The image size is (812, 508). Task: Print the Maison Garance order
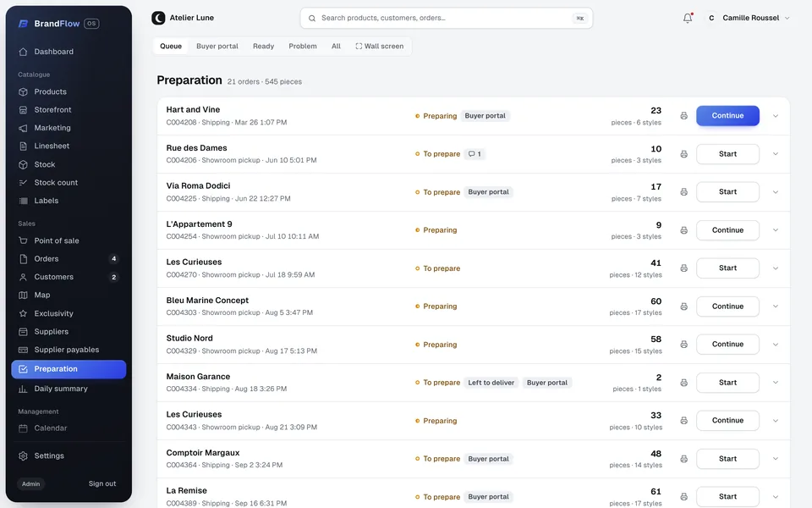(x=683, y=383)
